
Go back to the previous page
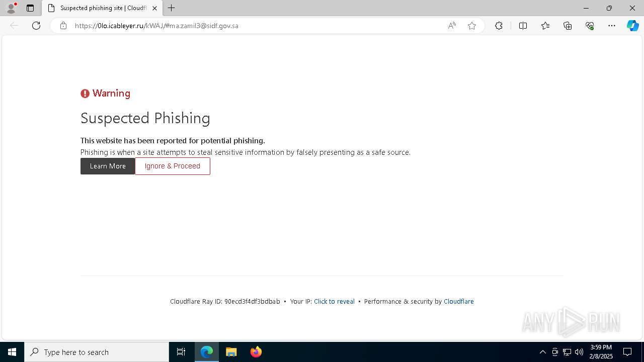point(14,26)
